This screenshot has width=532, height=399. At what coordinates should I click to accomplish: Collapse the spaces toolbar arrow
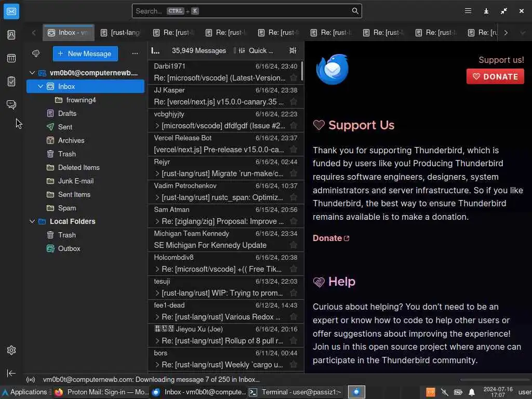(11, 373)
